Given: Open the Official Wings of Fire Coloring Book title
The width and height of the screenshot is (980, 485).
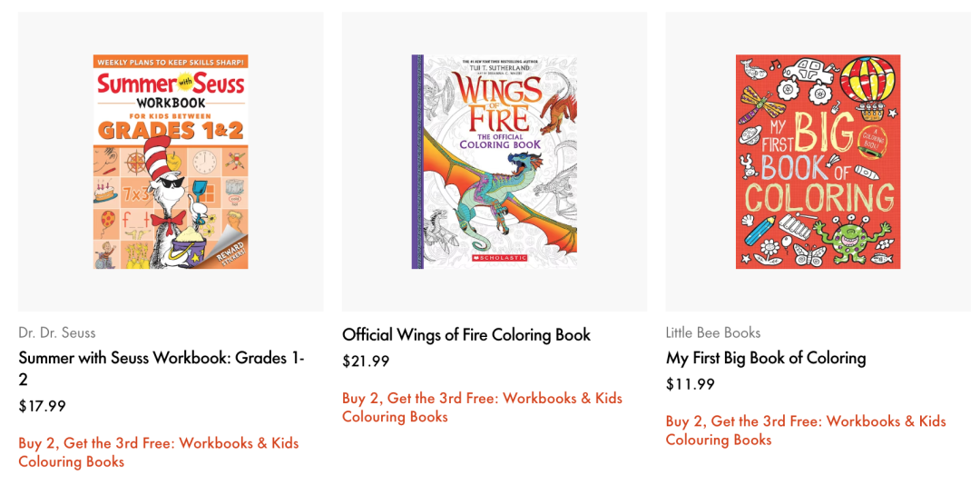Looking at the screenshot, I should point(466,335).
